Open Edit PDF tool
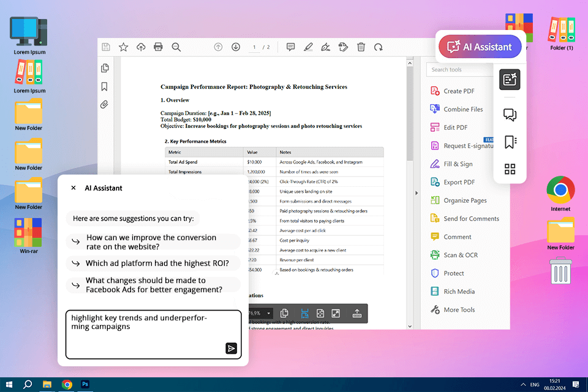The height and width of the screenshot is (392, 588). [449, 127]
